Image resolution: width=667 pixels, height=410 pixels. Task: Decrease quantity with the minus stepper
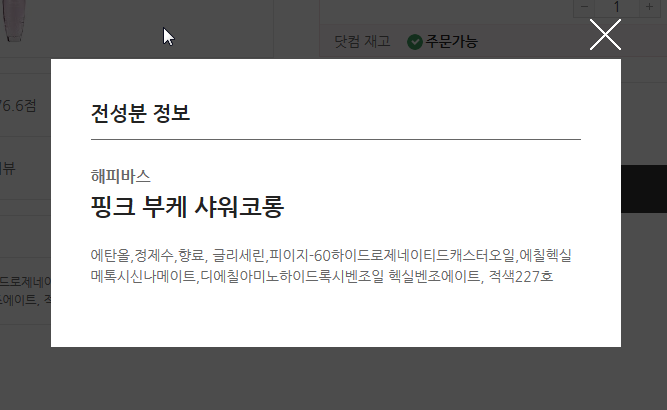(584, 8)
